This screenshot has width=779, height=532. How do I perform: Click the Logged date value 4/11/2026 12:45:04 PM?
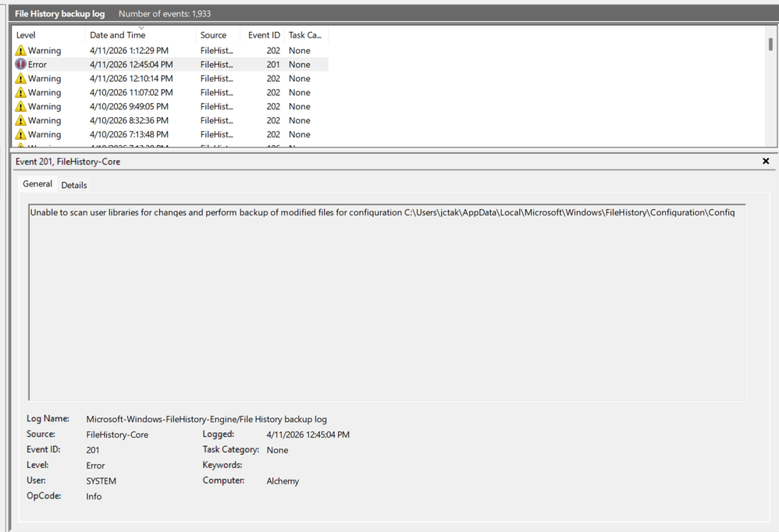pos(308,434)
